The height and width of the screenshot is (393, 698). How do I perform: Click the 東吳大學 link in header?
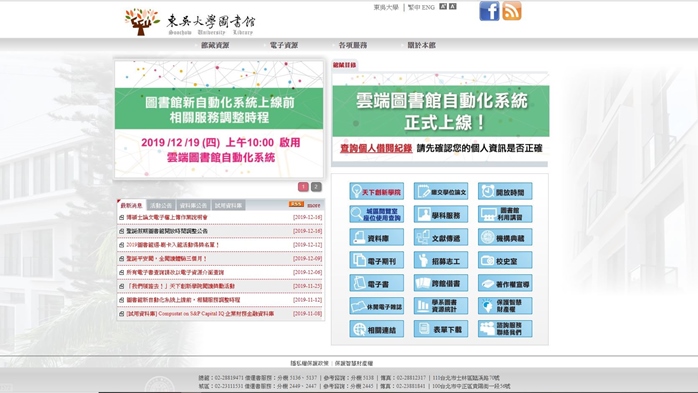point(386,7)
